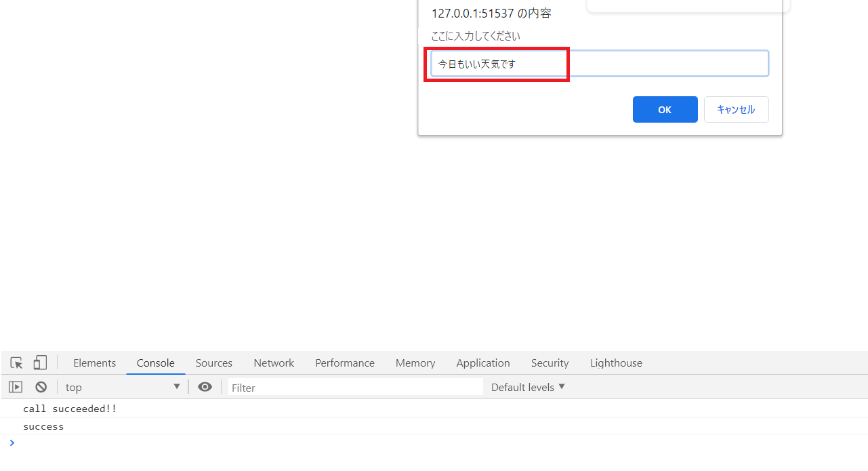View the Security tab
The width and height of the screenshot is (868, 471).
coord(550,363)
